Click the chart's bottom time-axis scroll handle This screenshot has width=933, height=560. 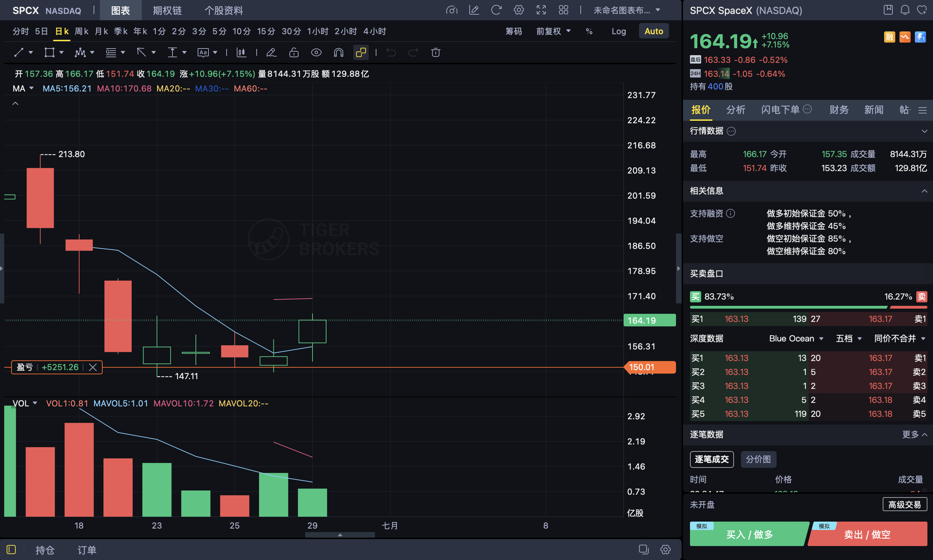pos(340,535)
